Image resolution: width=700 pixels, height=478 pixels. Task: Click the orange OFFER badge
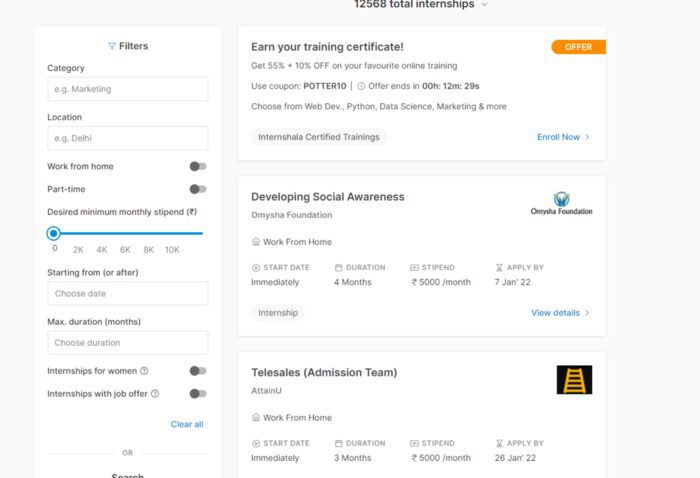point(578,47)
